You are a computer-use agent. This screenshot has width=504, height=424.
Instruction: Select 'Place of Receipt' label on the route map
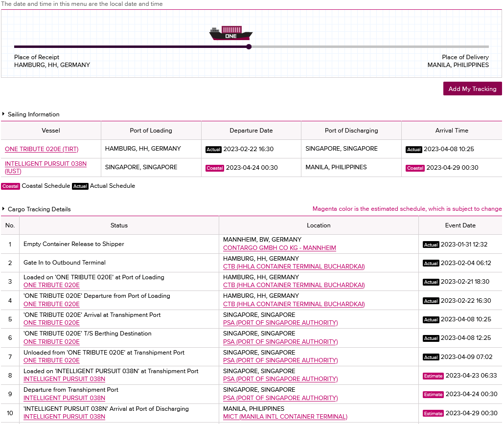coord(37,57)
